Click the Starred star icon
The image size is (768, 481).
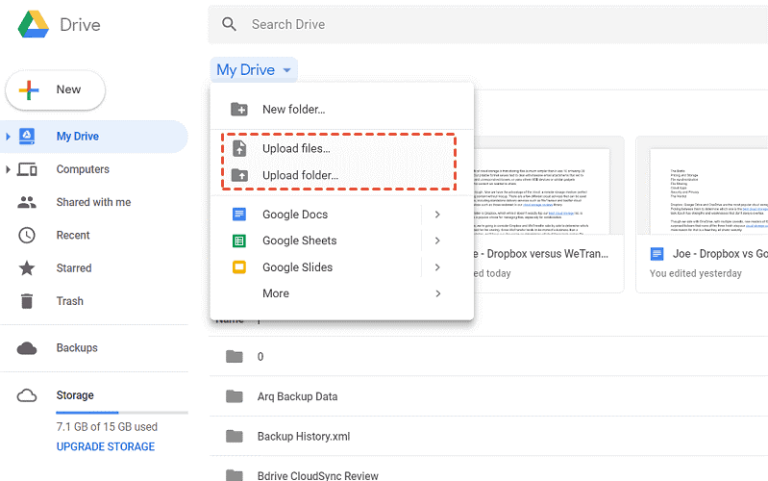27,267
